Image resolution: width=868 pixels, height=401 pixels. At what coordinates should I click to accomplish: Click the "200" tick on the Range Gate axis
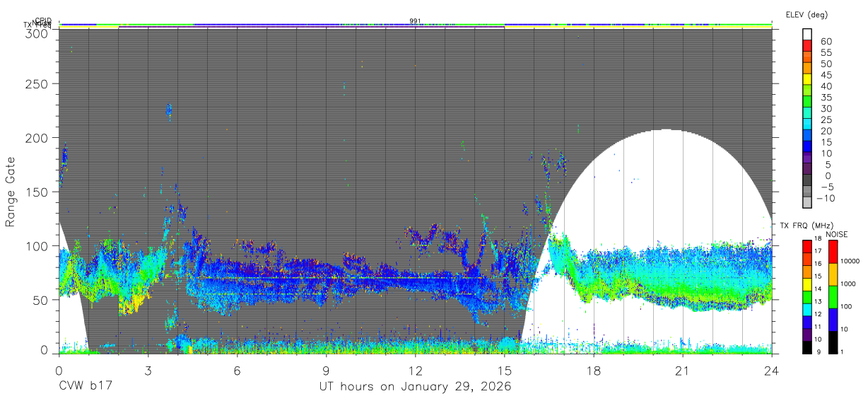[38, 138]
